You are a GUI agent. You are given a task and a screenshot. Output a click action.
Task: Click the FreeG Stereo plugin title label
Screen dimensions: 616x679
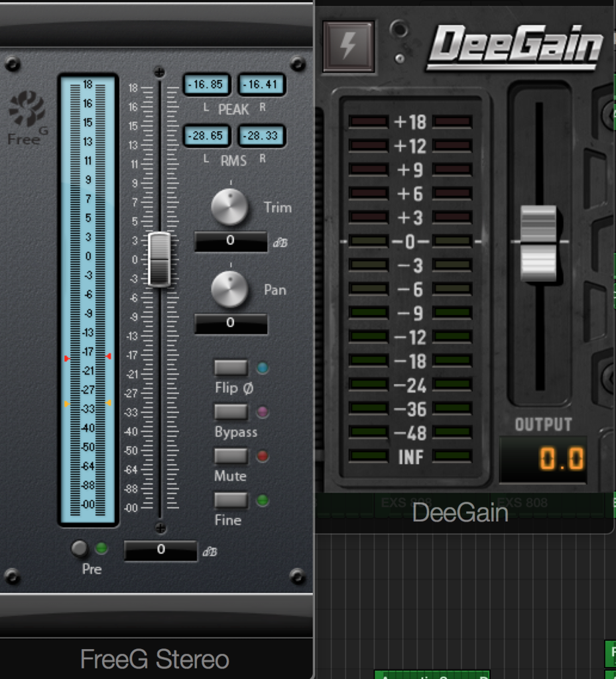tap(154, 659)
